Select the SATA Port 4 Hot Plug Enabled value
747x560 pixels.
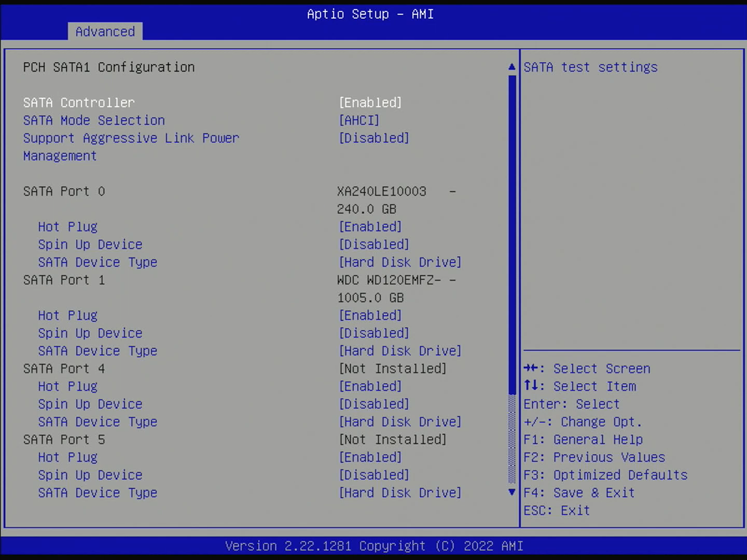370,386
